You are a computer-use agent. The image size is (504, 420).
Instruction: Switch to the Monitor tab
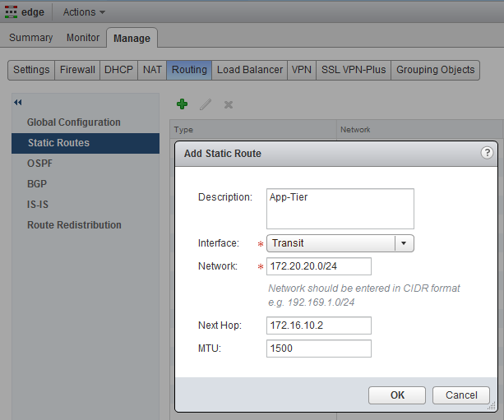pos(83,38)
